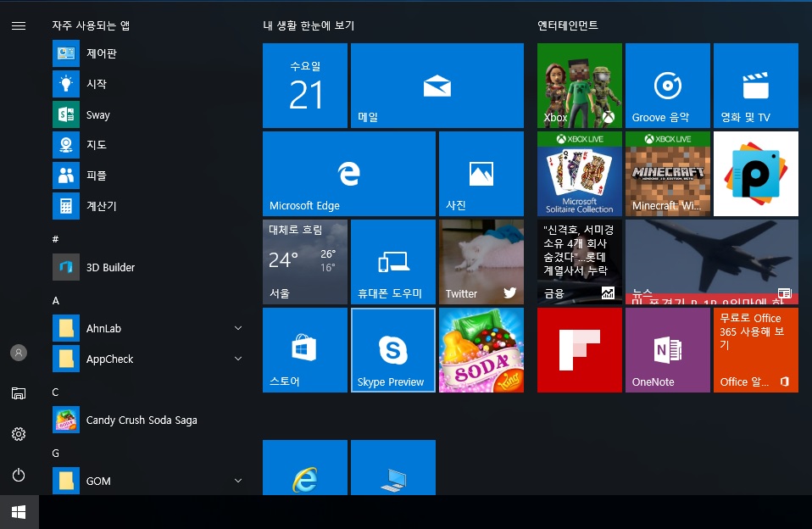Open the 스토어 store tile
The height and width of the screenshot is (529, 812).
click(x=305, y=350)
